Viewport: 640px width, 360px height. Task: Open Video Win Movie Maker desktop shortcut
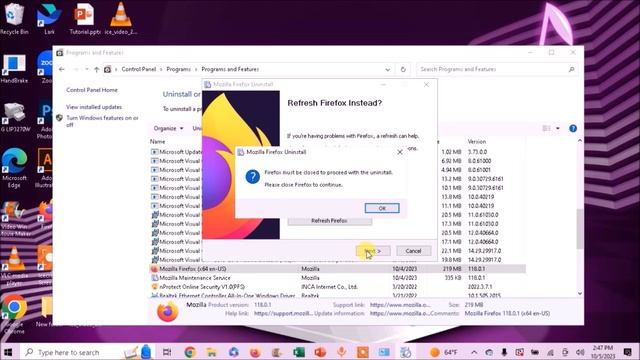pyautogui.click(x=14, y=218)
